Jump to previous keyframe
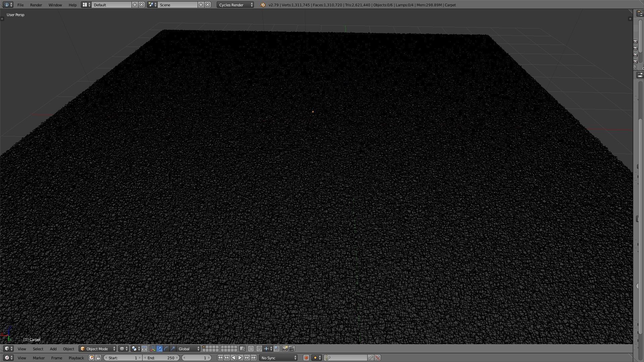Viewport: 644px width, 362px height. 227,358
